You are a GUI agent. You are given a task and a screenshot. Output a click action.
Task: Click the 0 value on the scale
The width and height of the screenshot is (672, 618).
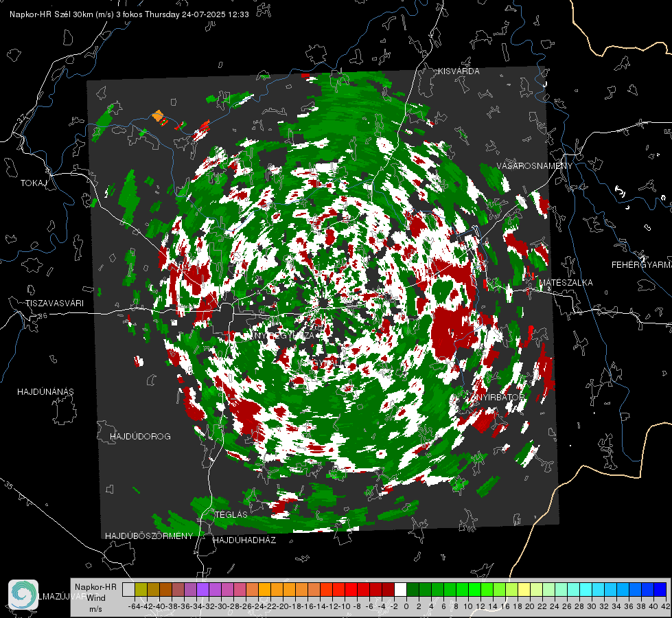click(406, 607)
